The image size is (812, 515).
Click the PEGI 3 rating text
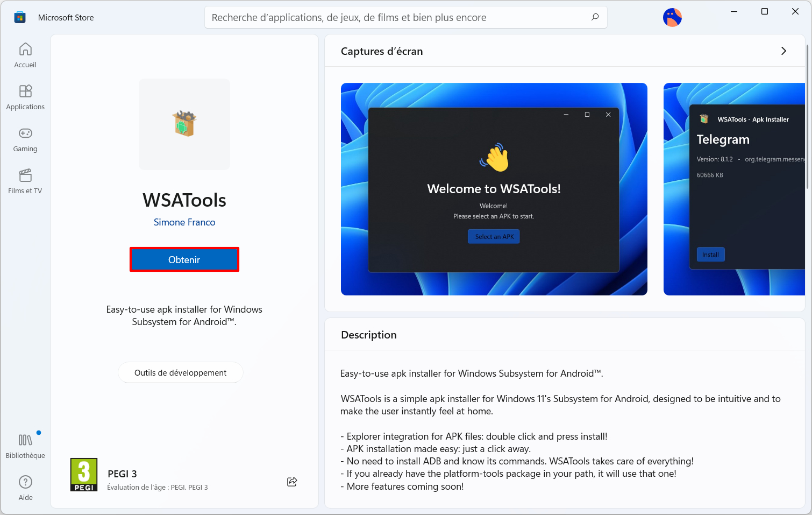tap(122, 474)
